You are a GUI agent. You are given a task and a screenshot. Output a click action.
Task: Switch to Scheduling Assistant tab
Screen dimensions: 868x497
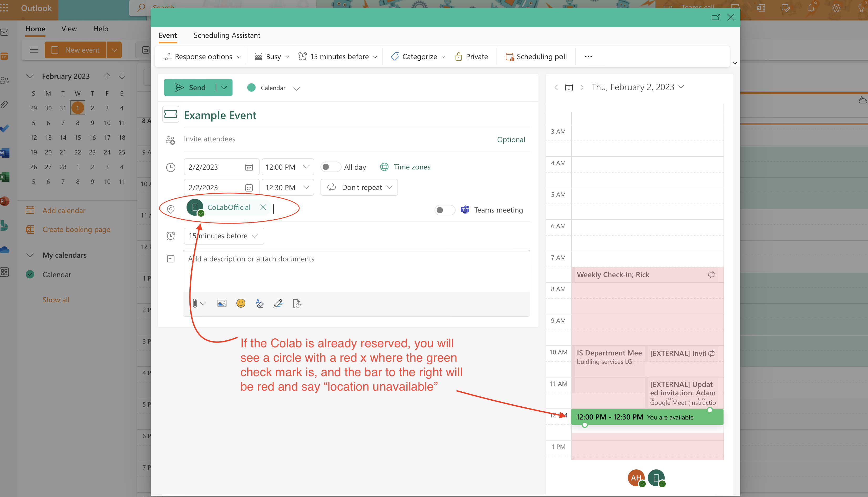(227, 35)
